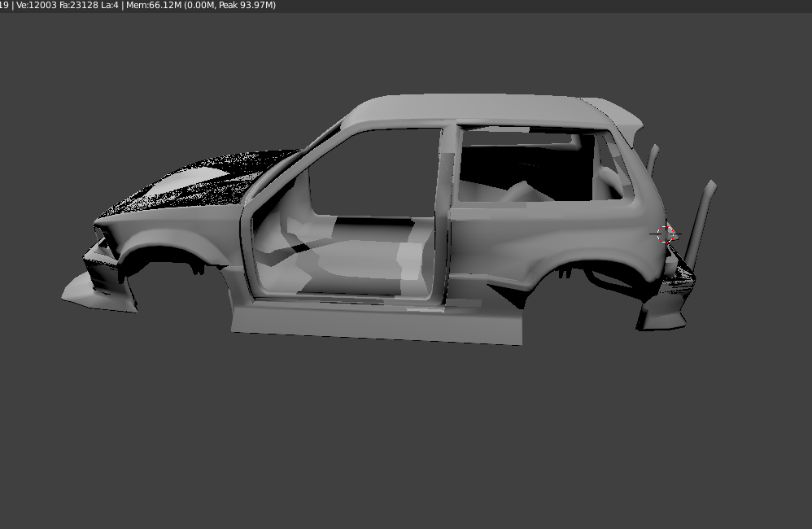This screenshot has width=812, height=529.
Task: Select the car roof mesh in viewport
Action: coord(482,110)
